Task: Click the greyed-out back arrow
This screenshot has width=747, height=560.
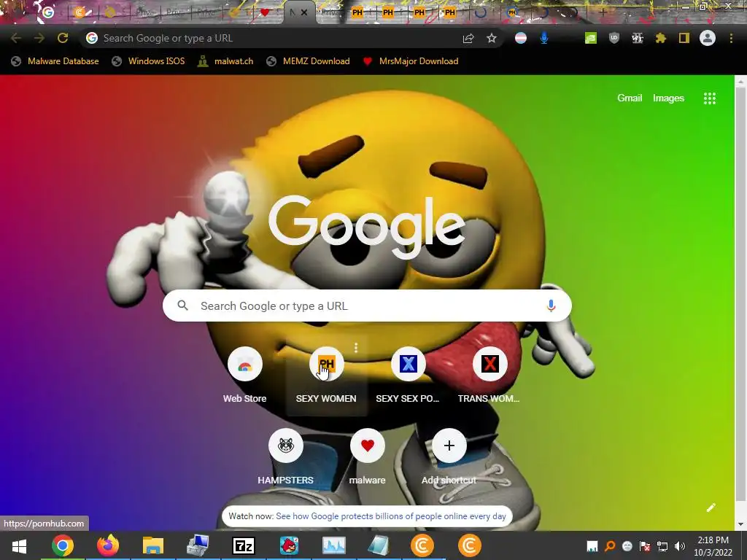Action: [x=16, y=38]
